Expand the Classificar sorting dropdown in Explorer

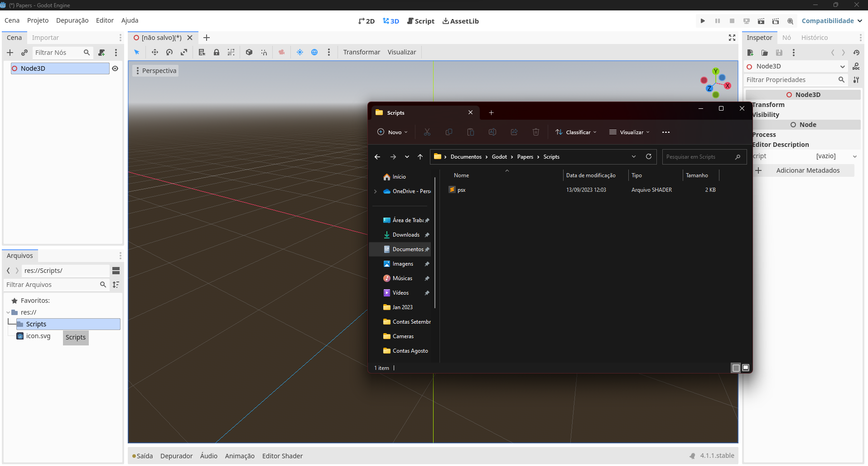click(576, 132)
